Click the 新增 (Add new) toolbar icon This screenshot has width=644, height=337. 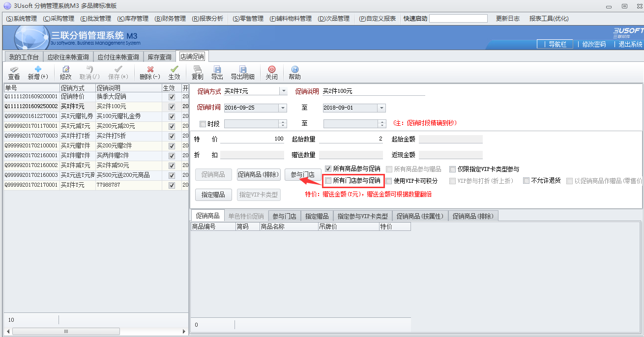pyautogui.click(x=37, y=70)
